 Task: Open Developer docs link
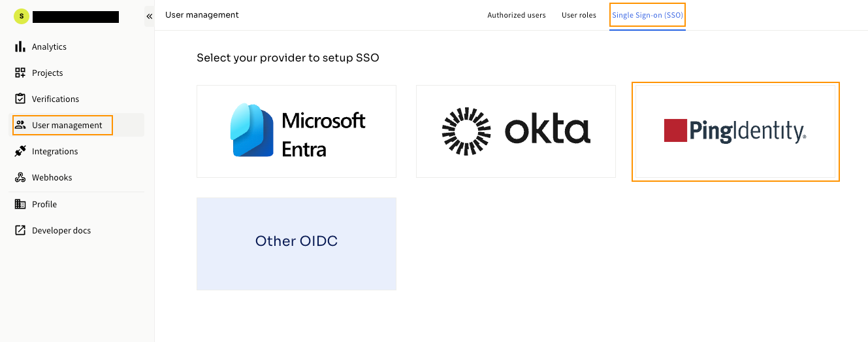(x=61, y=230)
